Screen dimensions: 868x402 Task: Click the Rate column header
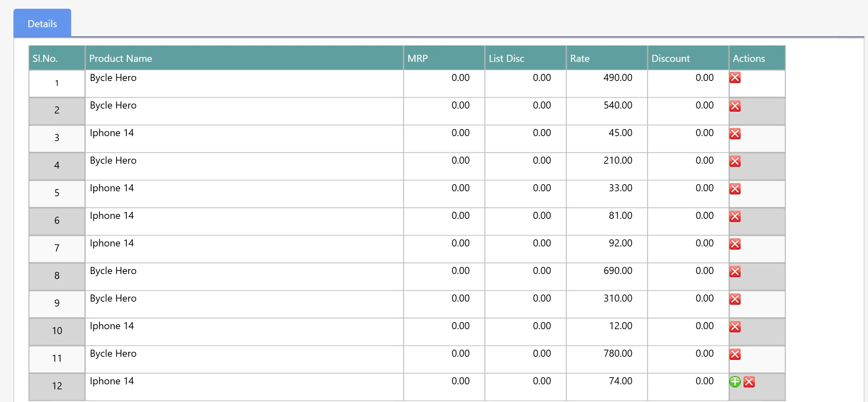[x=607, y=58]
